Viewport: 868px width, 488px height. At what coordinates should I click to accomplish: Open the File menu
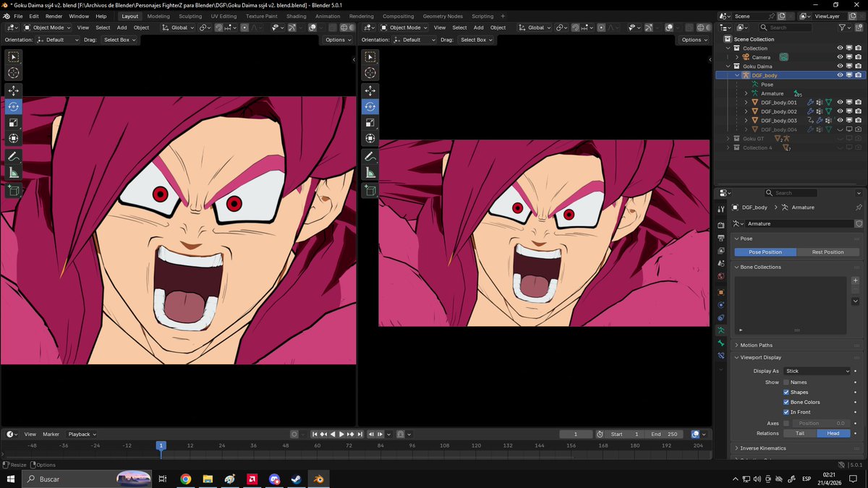18,16
